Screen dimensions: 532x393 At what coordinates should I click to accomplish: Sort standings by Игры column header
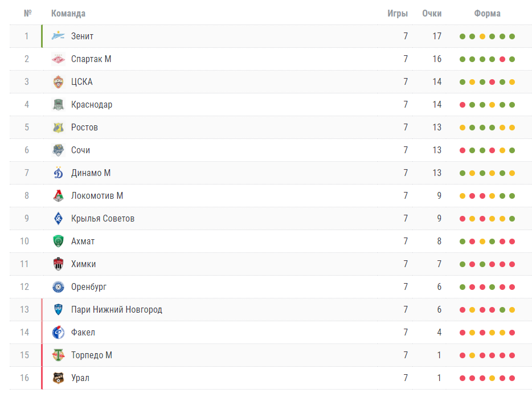(398, 14)
